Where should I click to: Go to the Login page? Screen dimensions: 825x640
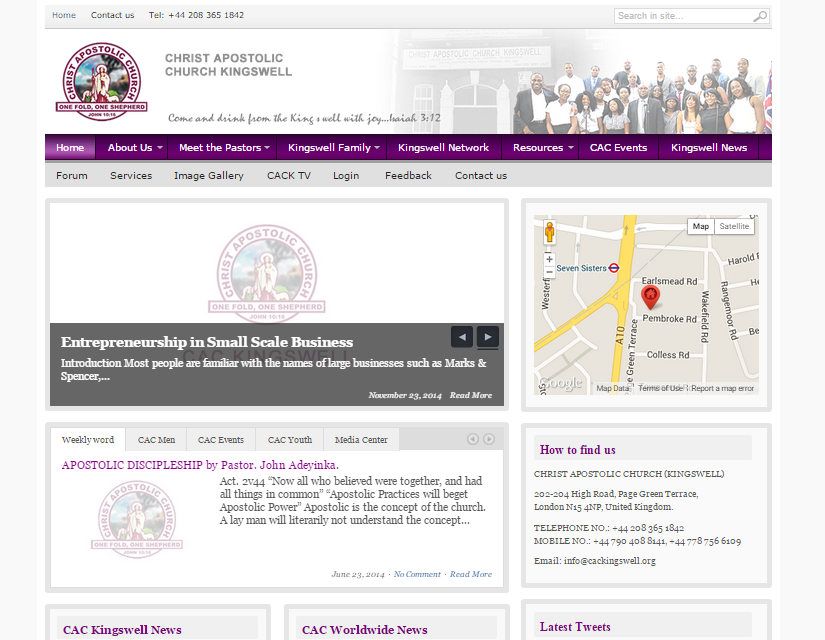pyautogui.click(x=346, y=176)
